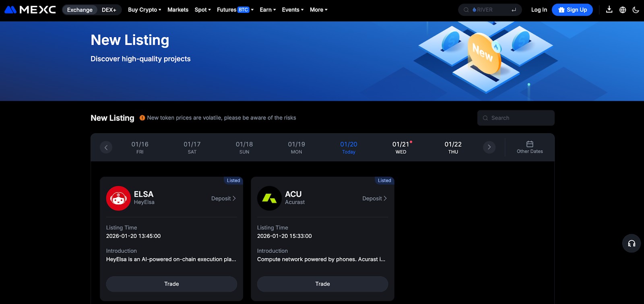This screenshot has height=304, width=644.
Task: Click the ACU introduction text
Action: [x=321, y=259]
